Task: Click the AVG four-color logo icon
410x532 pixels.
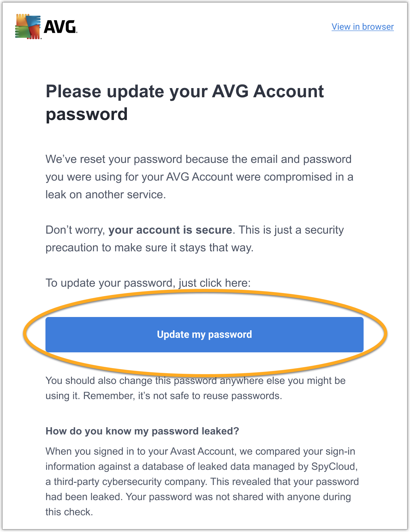Action: (28, 27)
